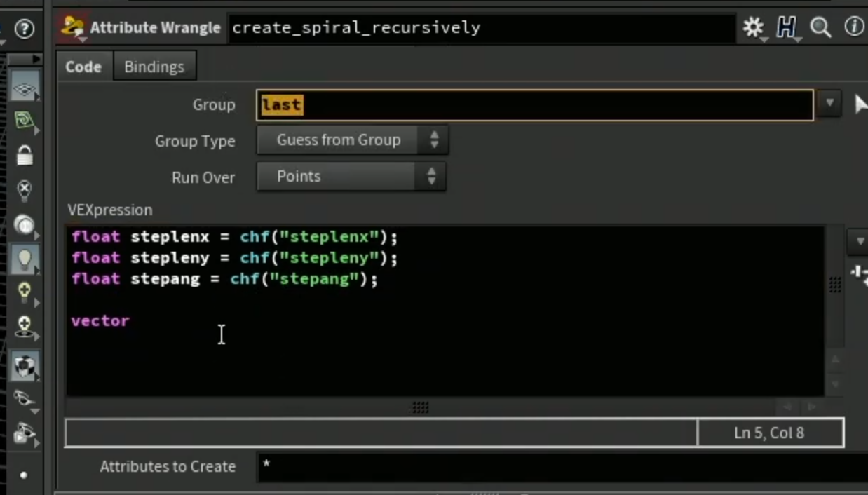
Task: Click the green construction plane icon
Action: click(25, 121)
